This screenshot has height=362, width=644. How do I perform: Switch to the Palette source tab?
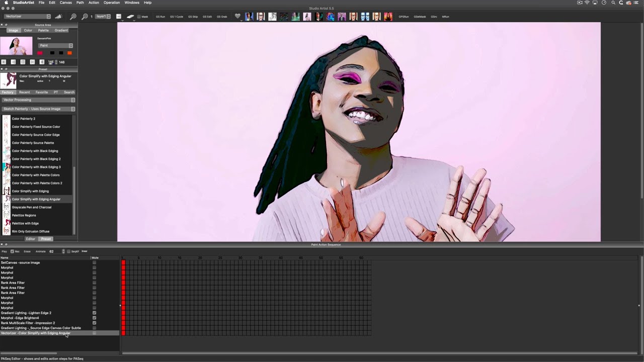(43, 30)
